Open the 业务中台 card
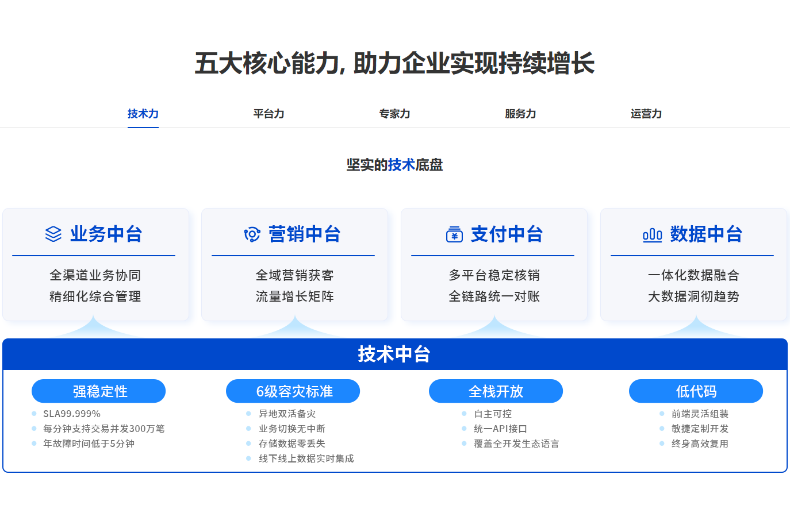The image size is (790, 532). tap(95, 264)
